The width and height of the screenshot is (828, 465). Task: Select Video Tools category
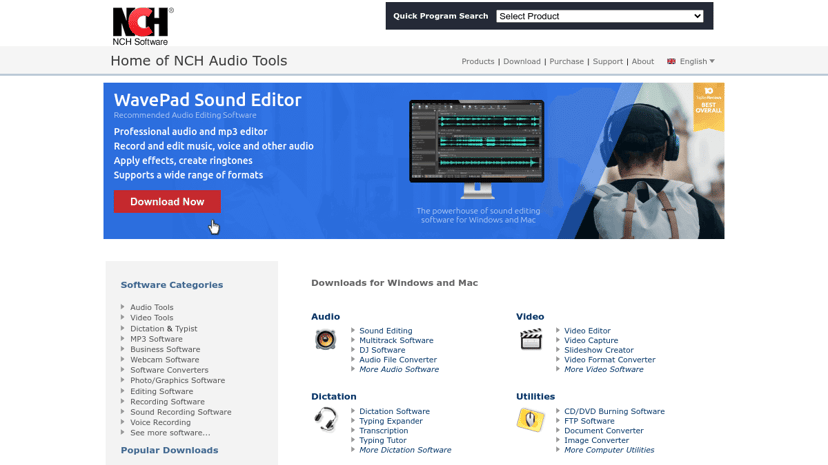click(152, 318)
